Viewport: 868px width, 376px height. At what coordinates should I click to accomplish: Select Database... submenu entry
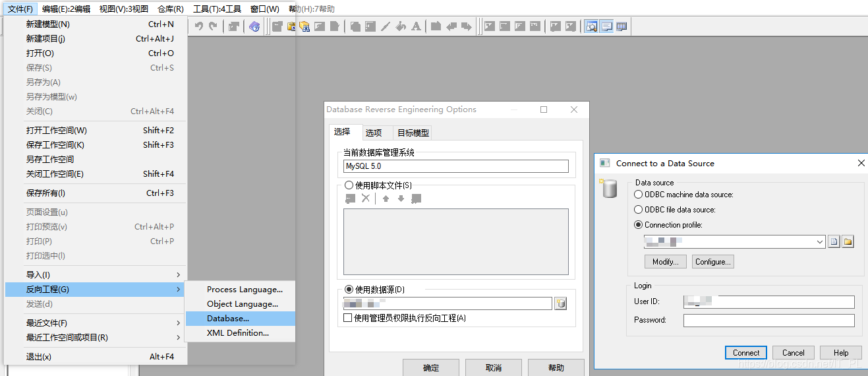tap(240, 318)
